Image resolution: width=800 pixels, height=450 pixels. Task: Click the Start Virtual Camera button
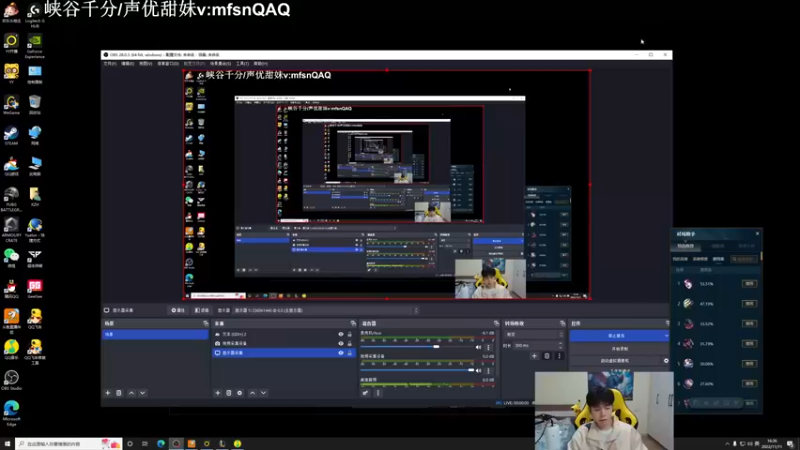pos(615,361)
